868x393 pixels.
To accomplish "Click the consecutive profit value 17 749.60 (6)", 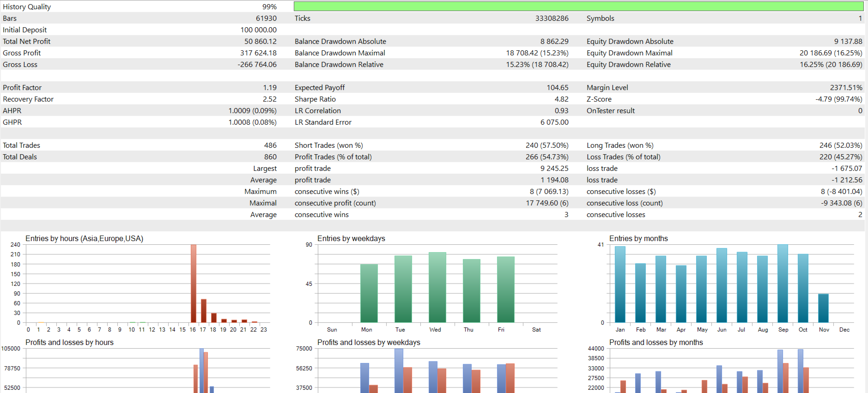I will pos(547,203).
